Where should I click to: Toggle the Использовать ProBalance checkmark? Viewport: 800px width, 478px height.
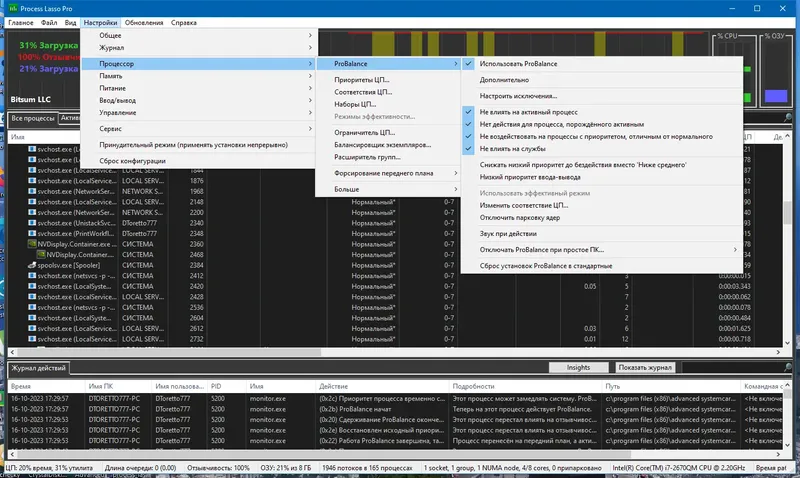tap(468, 64)
